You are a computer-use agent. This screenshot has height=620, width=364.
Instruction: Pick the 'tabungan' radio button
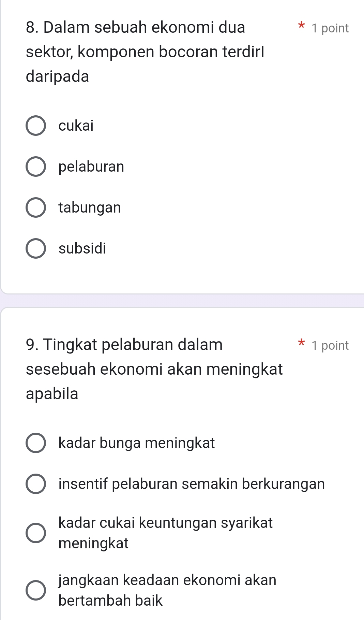tap(36, 207)
